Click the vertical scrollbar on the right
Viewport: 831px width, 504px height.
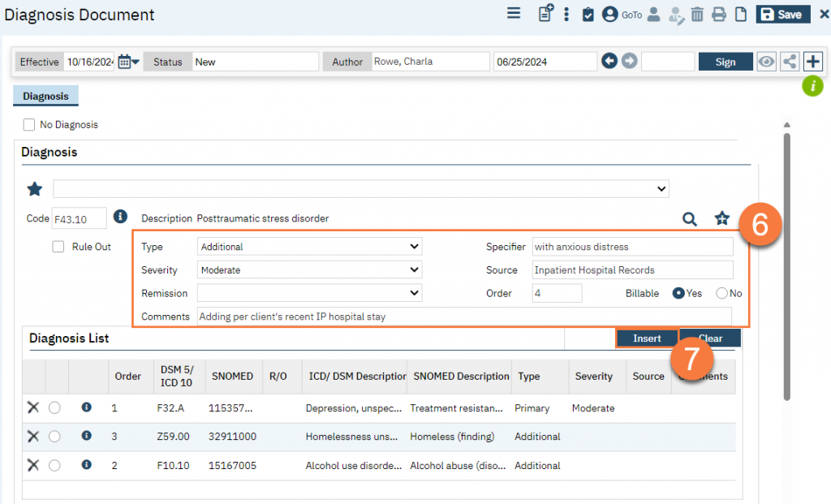click(x=786, y=268)
